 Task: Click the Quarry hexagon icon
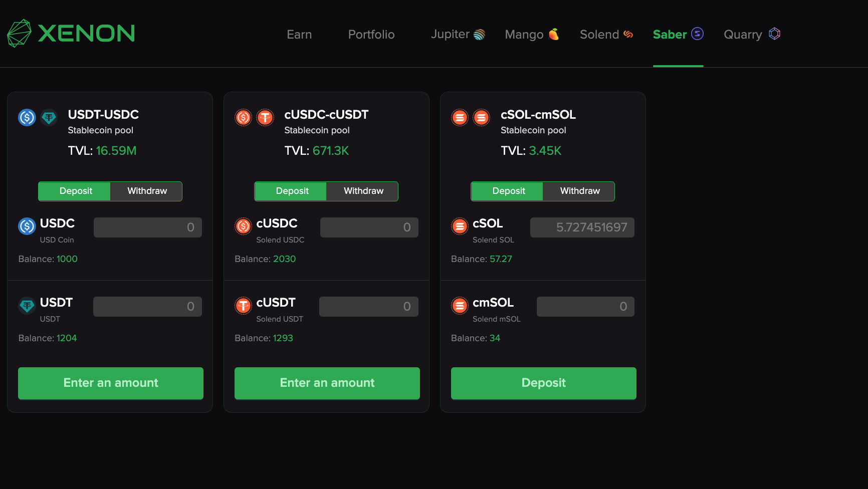point(774,34)
